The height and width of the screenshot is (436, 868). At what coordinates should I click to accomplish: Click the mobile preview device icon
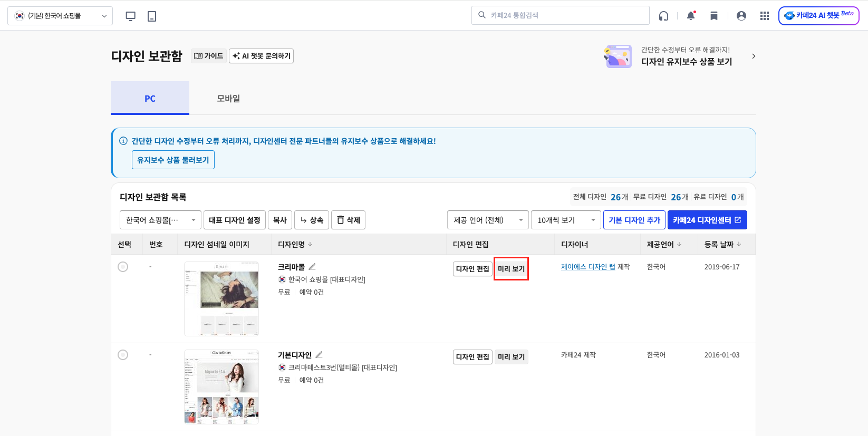click(152, 16)
